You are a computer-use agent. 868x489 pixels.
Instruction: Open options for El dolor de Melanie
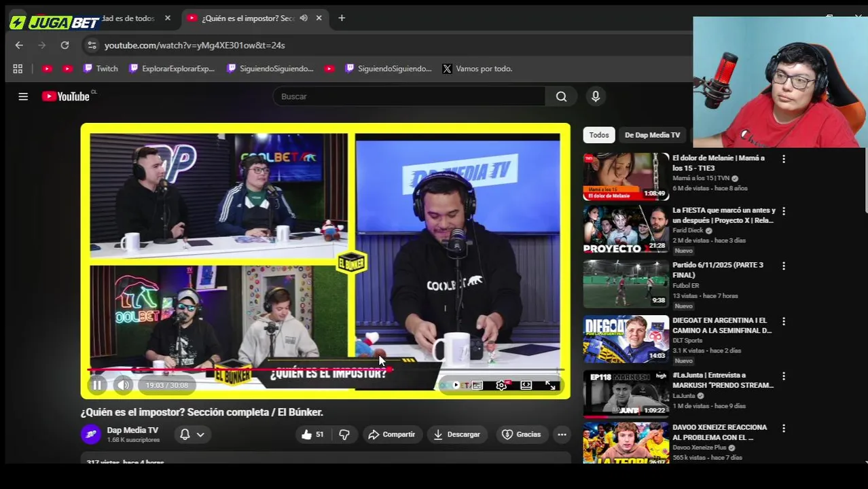click(x=784, y=159)
